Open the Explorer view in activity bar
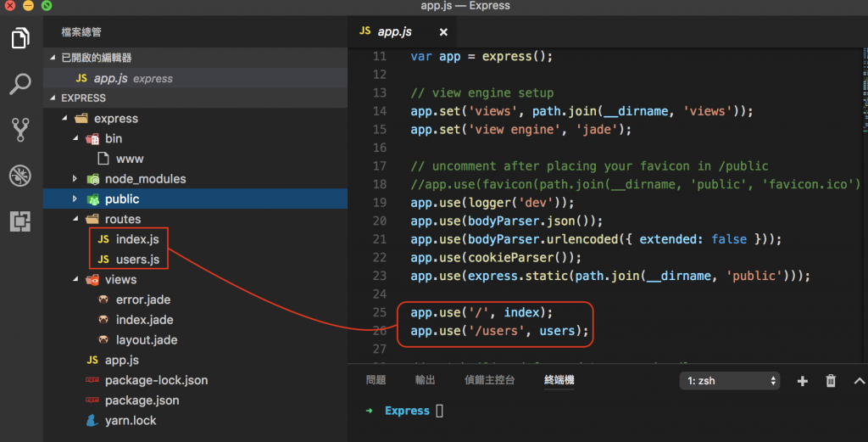 pos(20,38)
